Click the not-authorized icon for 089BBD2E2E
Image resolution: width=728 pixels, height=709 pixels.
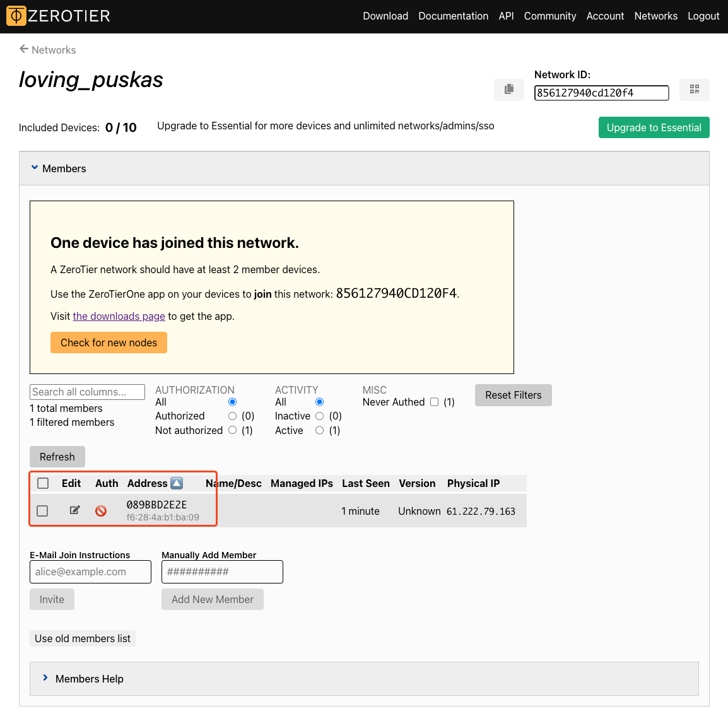(101, 511)
